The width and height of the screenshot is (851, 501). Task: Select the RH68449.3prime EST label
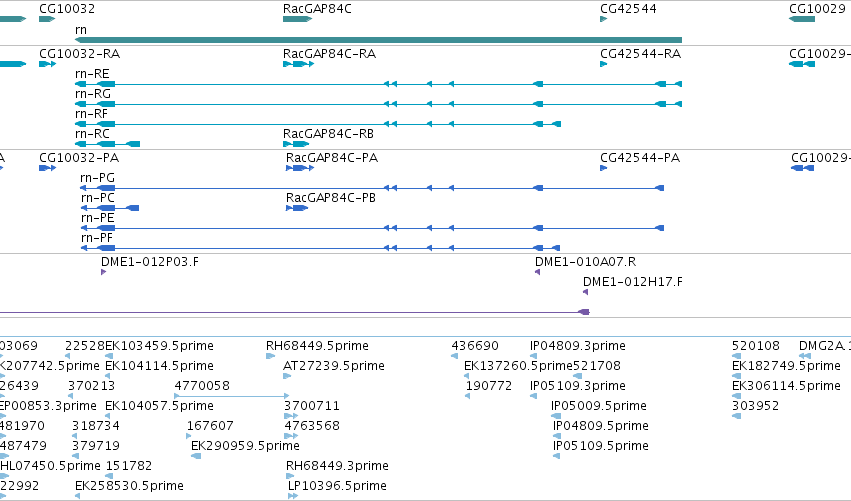pyautogui.click(x=338, y=467)
